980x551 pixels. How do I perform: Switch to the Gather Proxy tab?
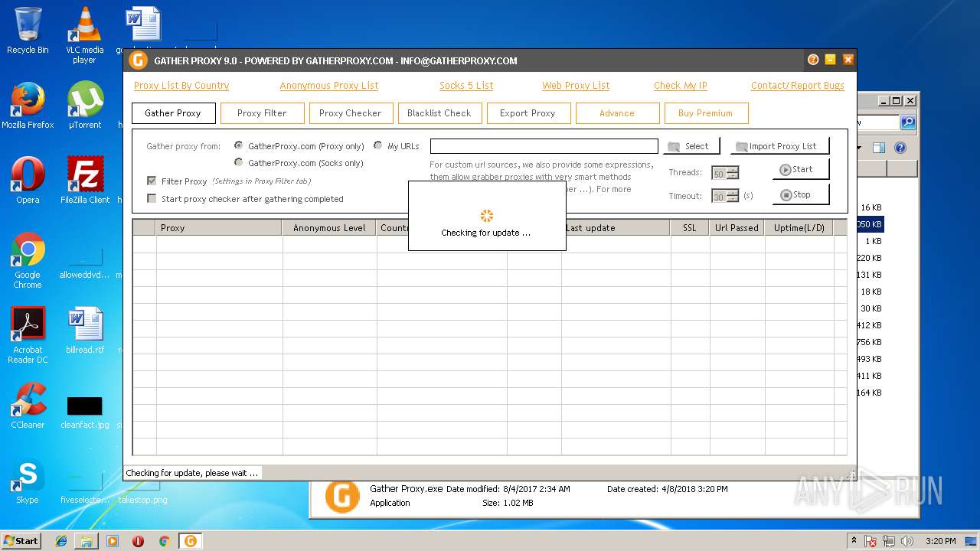coord(173,113)
